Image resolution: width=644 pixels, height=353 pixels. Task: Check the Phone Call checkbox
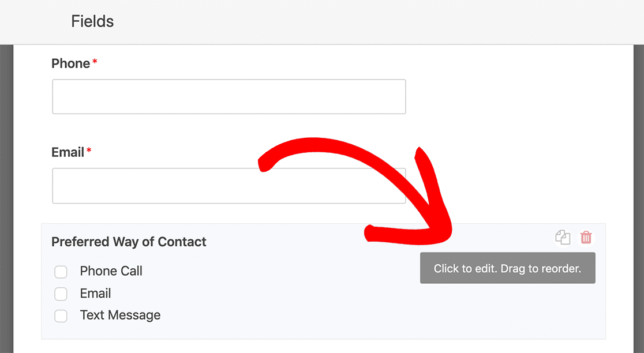pyautogui.click(x=61, y=272)
